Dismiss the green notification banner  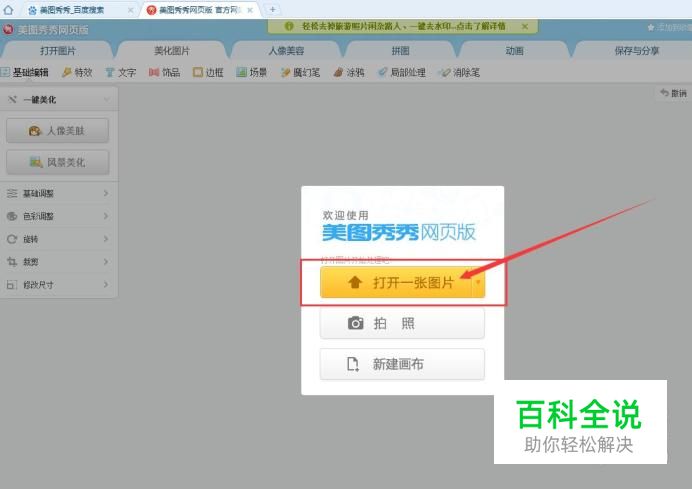[525, 26]
